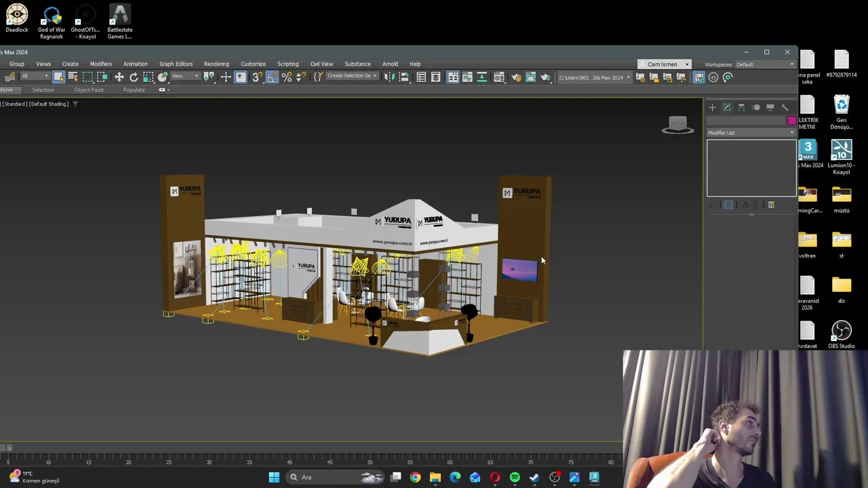Open the Modifiers menu
Screen dimensions: 868x488
pos(100,64)
